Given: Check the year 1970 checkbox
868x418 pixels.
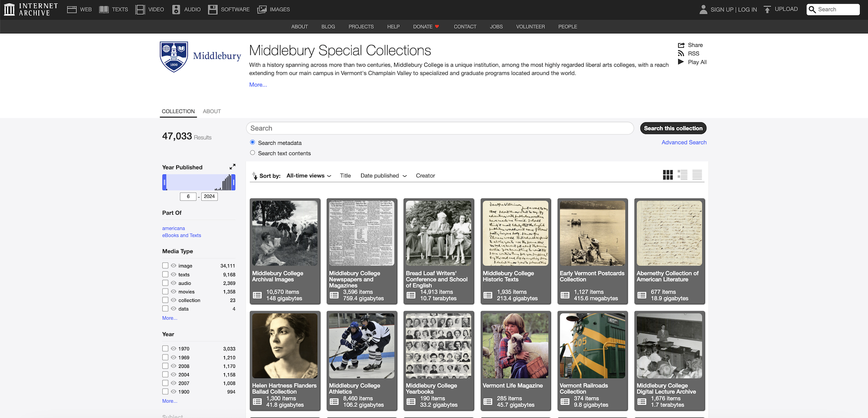Looking at the screenshot, I should [x=165, y=348].
